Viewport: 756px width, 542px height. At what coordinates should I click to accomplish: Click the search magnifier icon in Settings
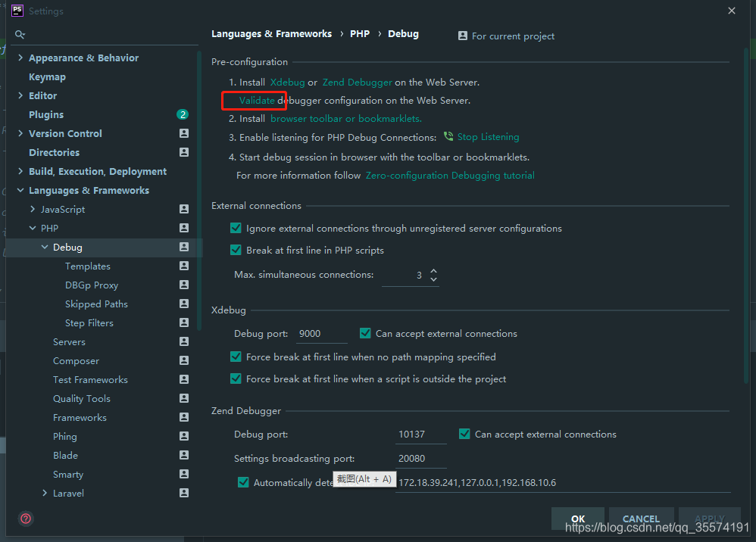point(20,34)
